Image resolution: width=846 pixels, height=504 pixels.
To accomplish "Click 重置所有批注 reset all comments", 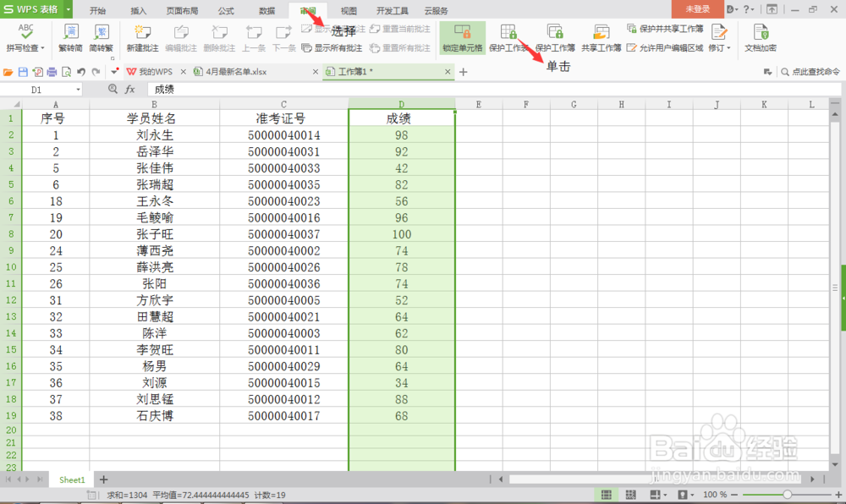I will [400, 48].
